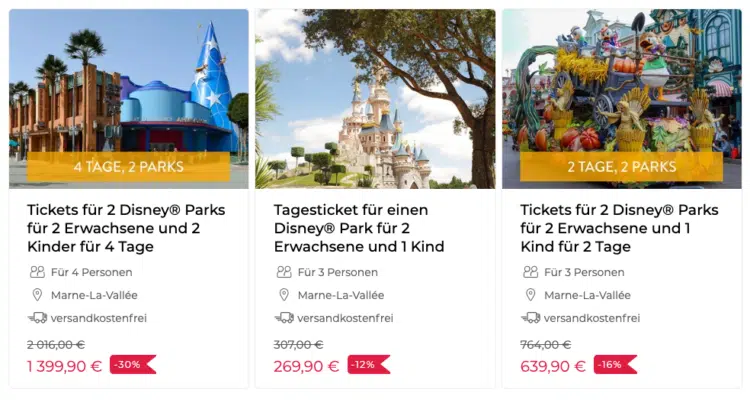750x400 pixels.
Task: Click the -12% discount badge
Action: point(366,365)
